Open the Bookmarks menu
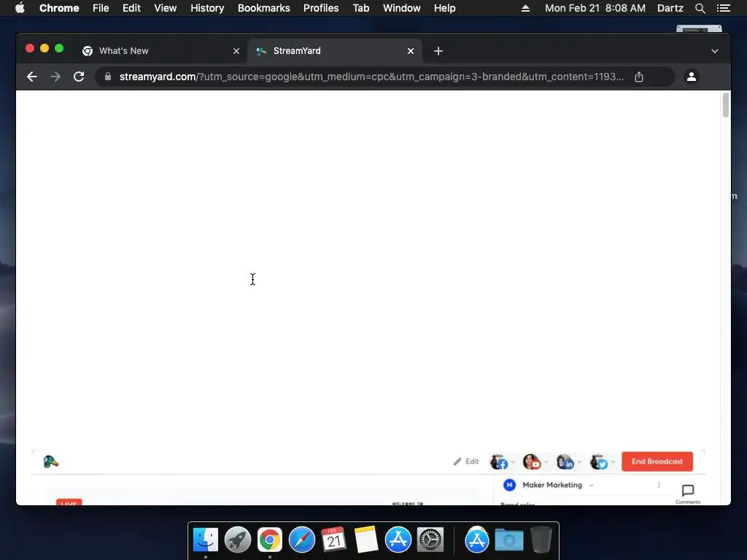 pyautogui.click(x=264, y=8)
